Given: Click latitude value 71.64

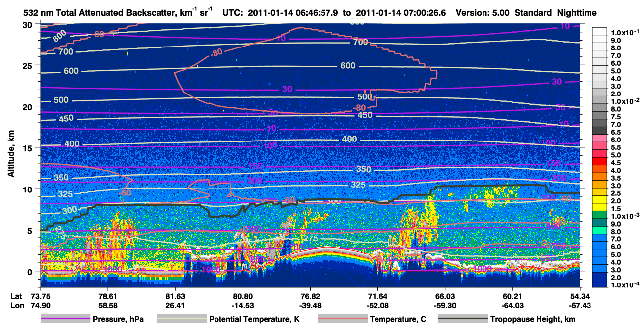Looking at the screenshot, I should [377, 296].
